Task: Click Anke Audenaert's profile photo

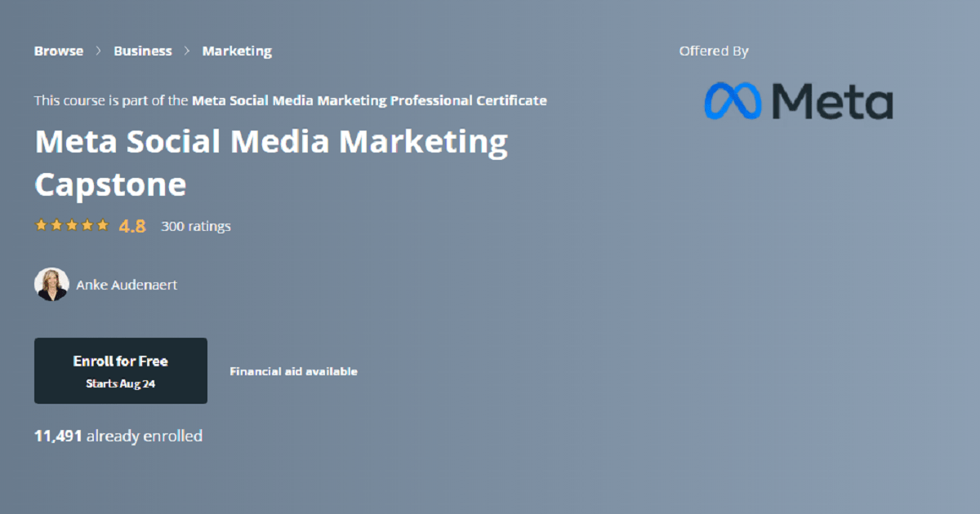Action: [51, 285]
